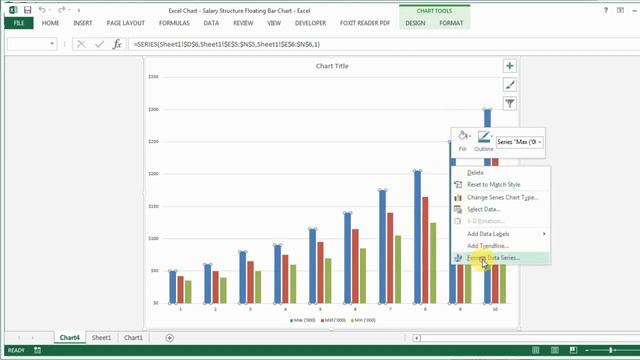Select the blue Max bar in category 8
This screenshot has height=360, width=640.
417,237
